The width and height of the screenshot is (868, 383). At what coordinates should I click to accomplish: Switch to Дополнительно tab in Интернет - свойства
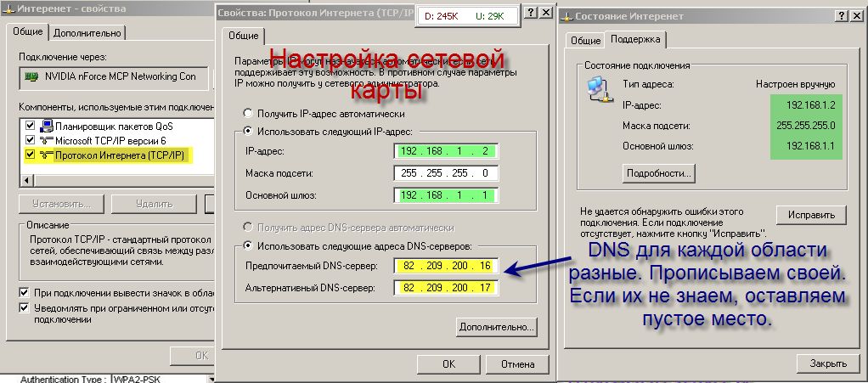click(x=87, y=33)
